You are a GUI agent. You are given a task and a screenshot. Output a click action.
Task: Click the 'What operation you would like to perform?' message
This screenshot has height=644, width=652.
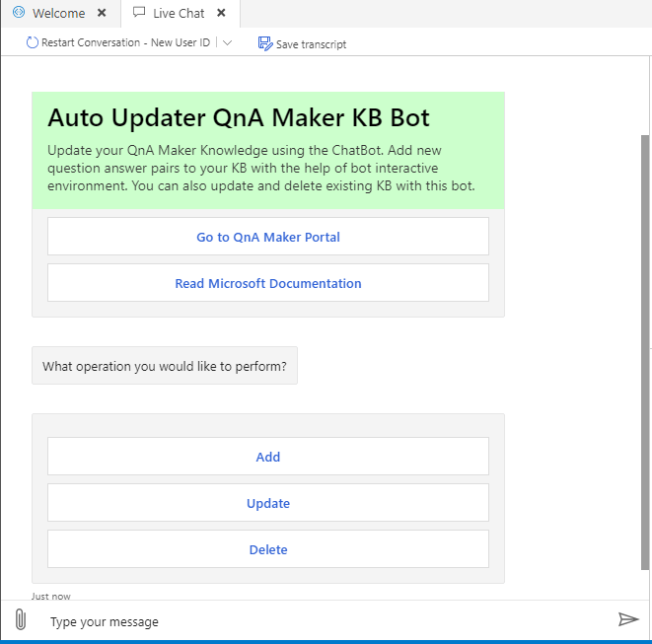point(165,366)
